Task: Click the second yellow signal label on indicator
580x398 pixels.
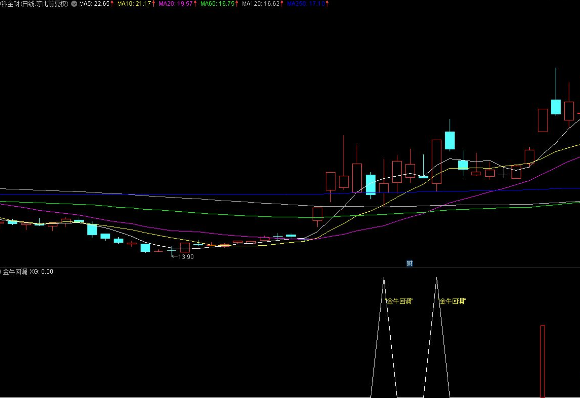Action: (452, 301)
